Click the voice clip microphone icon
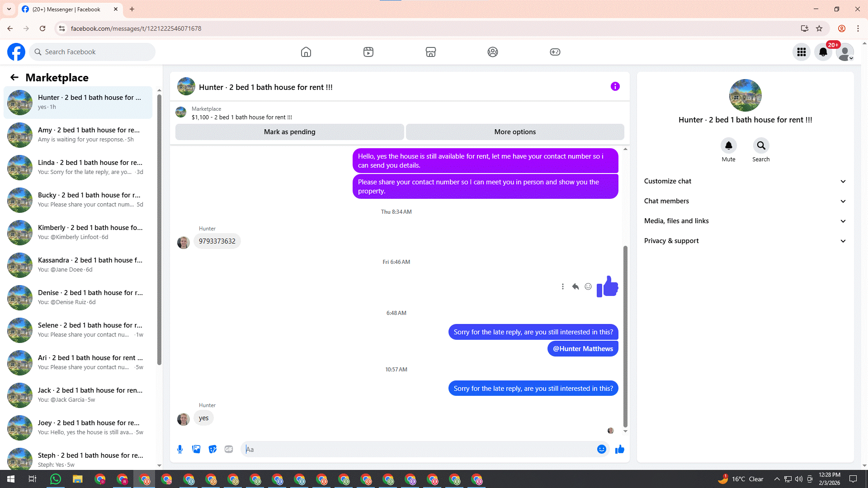This screenshot has width=868, height=488. (x=180, y=449)
